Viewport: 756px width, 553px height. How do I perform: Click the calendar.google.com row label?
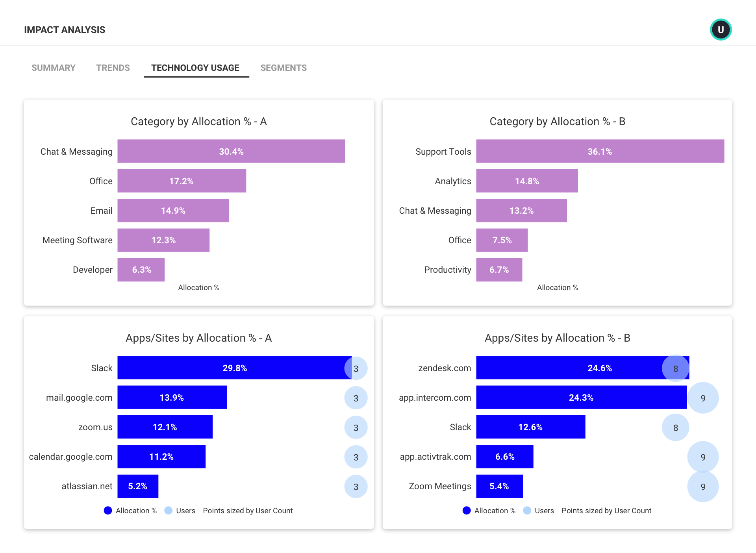(x=71, y=457)
